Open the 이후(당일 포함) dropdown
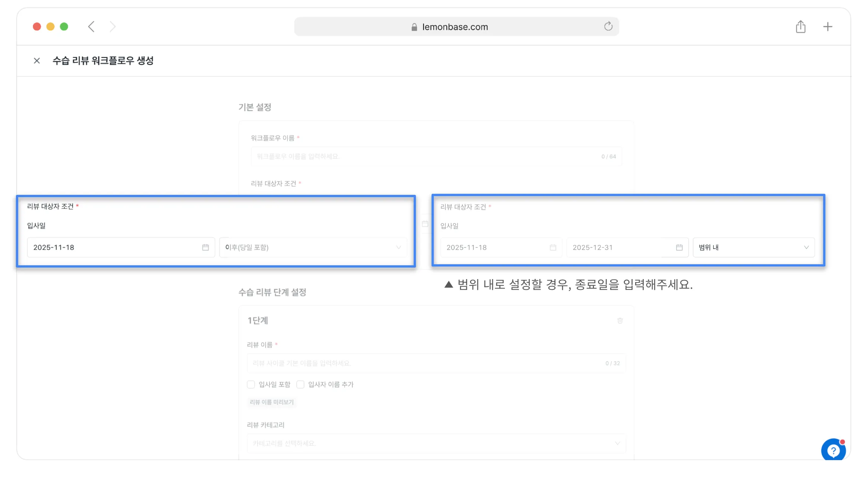This screenshot has width=868, height=478. [313, 248]
